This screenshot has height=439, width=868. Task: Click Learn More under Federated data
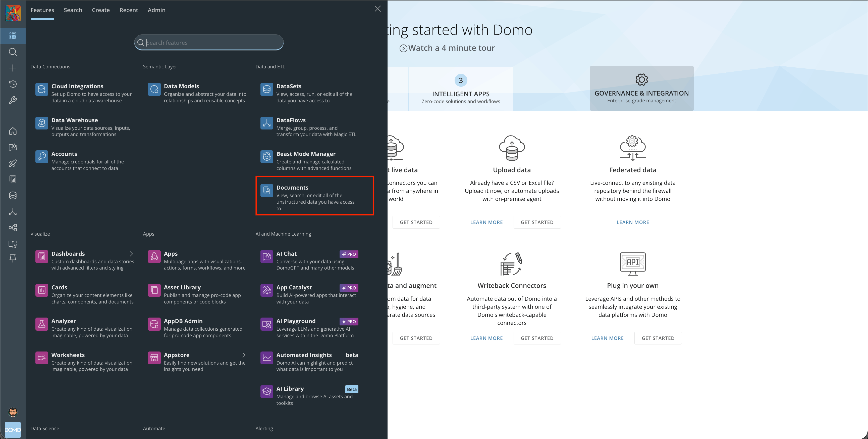632,222
